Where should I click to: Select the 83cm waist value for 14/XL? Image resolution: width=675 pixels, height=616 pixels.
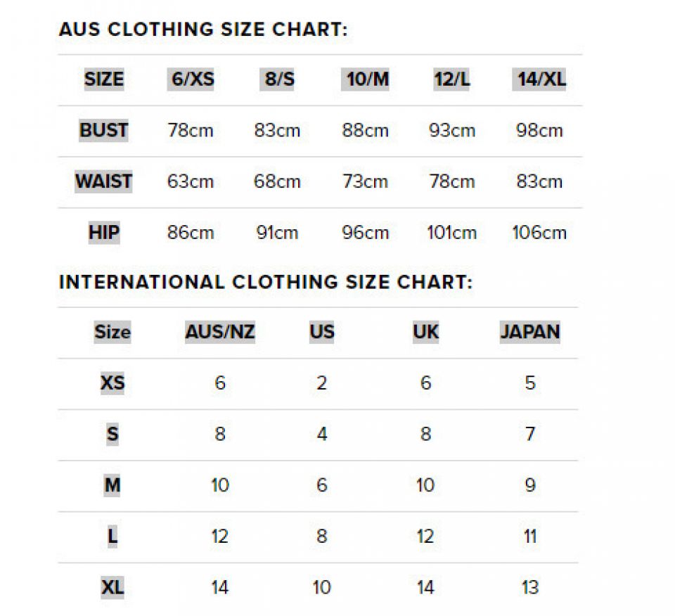(539, 181)
